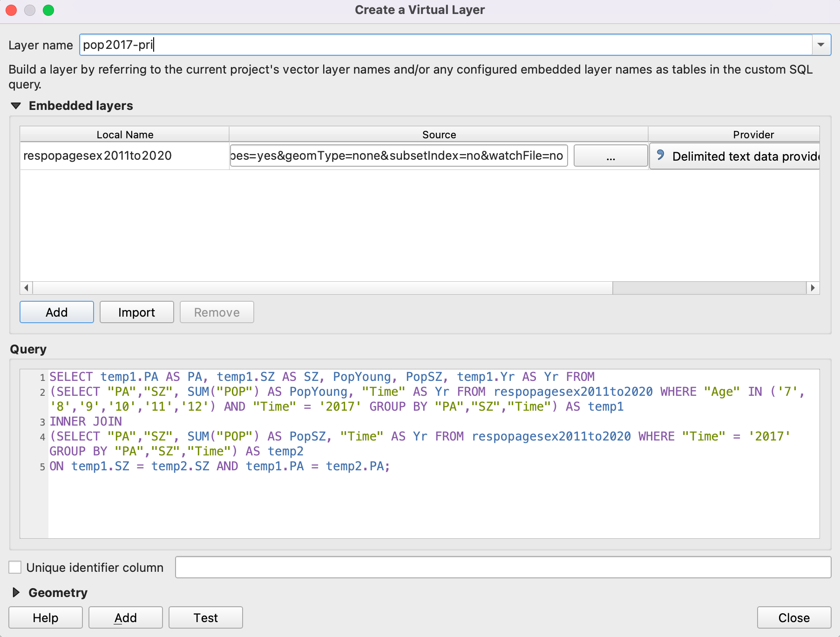Click the horizontal scrollbar in embedded layers table

[x=322, y=288]
